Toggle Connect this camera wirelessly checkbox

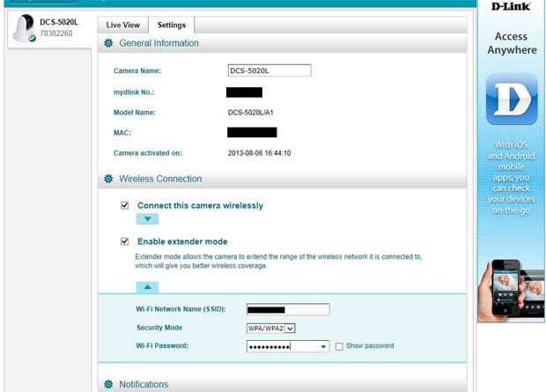point(124,205)
